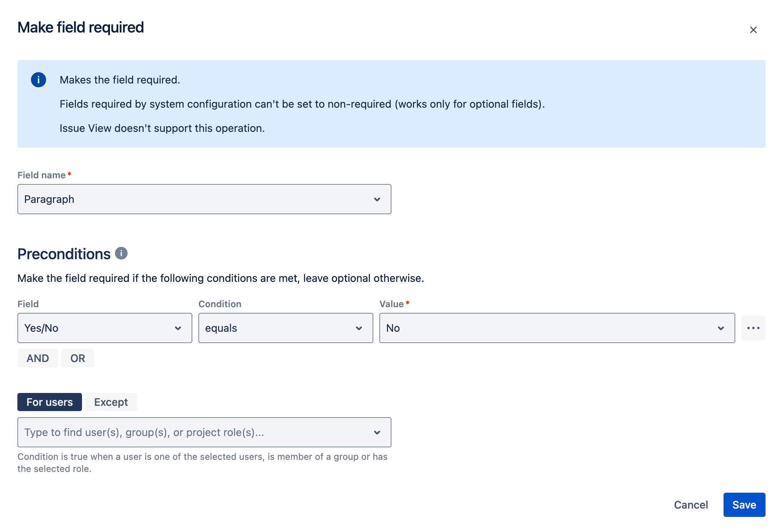Switch to the Except toggle
The height and width of the screenshot is (532, 781).
point(111,402)
